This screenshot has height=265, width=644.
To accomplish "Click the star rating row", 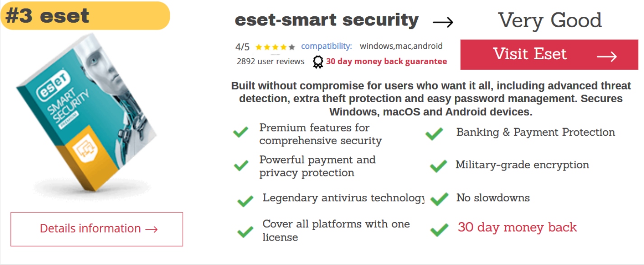I will 275,47.
